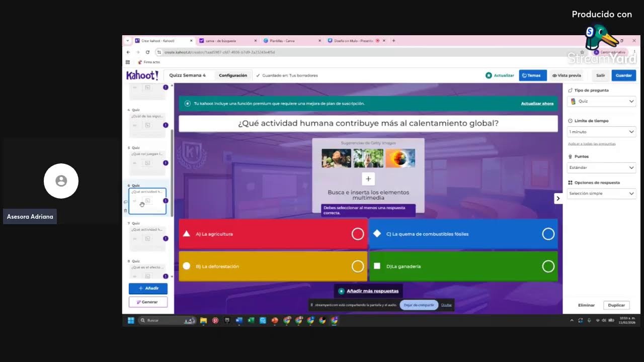Click the plus icon to insert media
Screen dimensions: 644x362
tap(368, 179)
